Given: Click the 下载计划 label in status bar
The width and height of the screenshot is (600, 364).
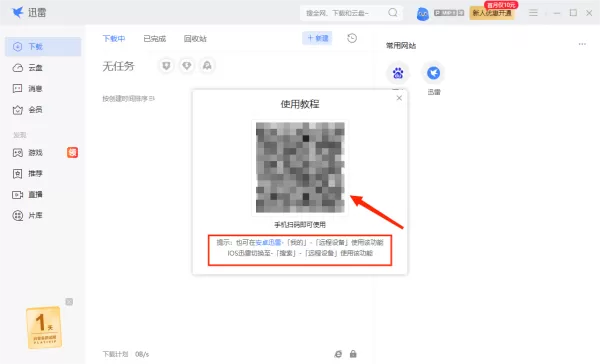Looking at the screenshot, I should (x=115, y=354).
